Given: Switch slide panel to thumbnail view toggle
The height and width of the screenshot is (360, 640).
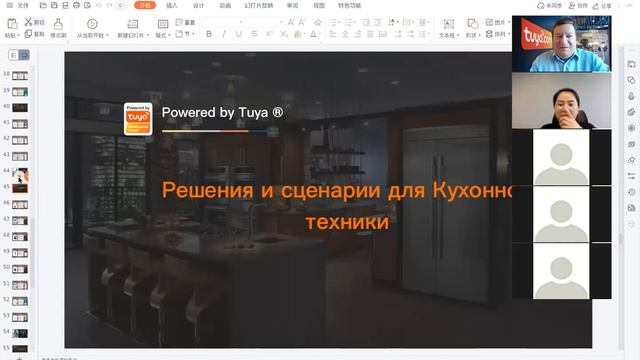Looking at the screenshot, I should click(x=24, y=55).
